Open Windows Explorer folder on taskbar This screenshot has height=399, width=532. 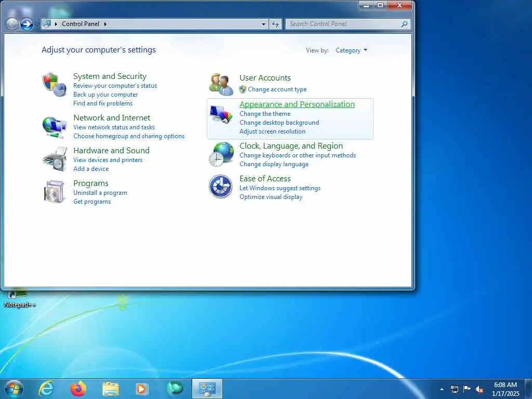(111, 389)
